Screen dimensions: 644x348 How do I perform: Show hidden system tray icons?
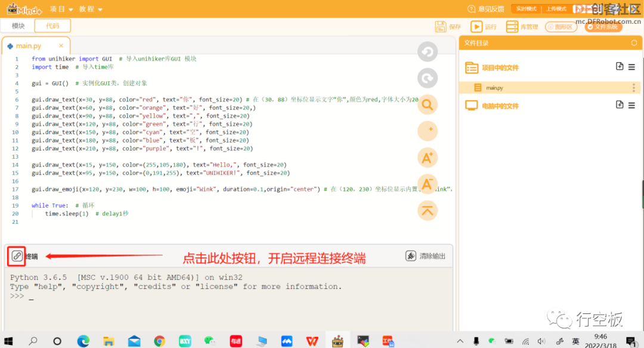pos(460,341)
